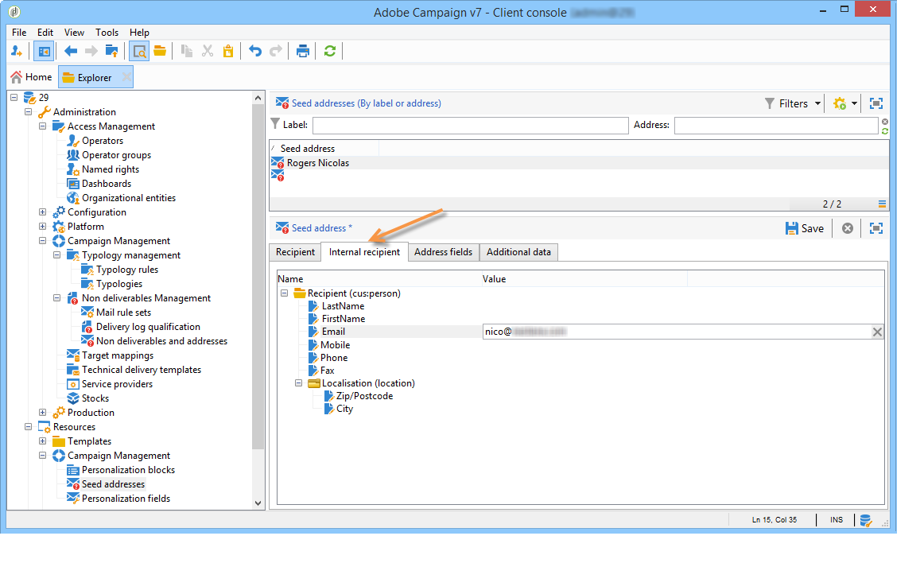Click the full-screen icon beside Save
Viewport: 924px width, 563px height.
(x=876, y=228)
